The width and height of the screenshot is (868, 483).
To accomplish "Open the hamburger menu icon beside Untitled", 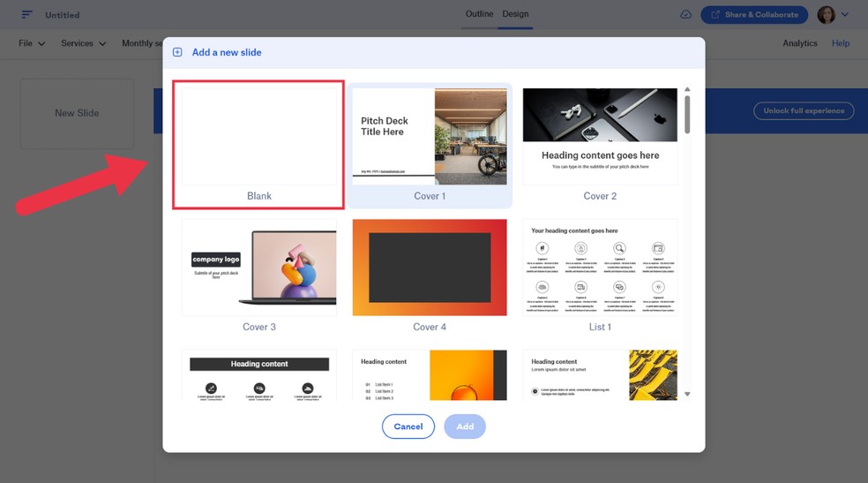I will [26, 14].
